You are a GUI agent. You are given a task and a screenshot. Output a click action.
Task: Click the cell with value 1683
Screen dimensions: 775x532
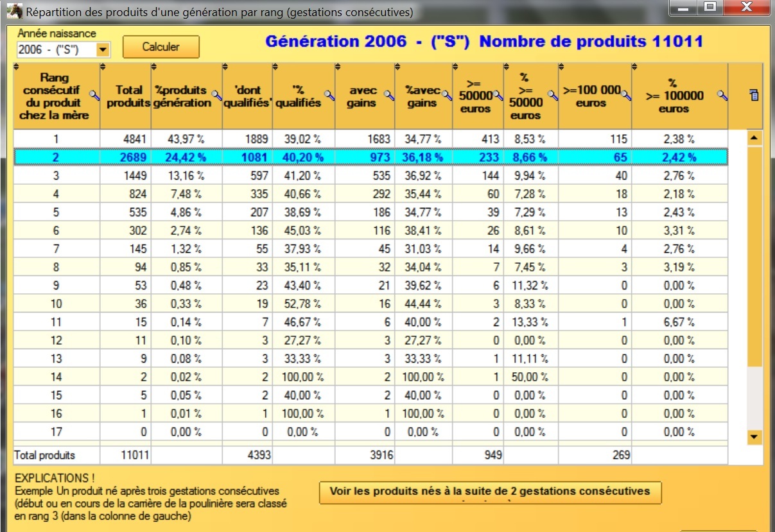(365, 139)
